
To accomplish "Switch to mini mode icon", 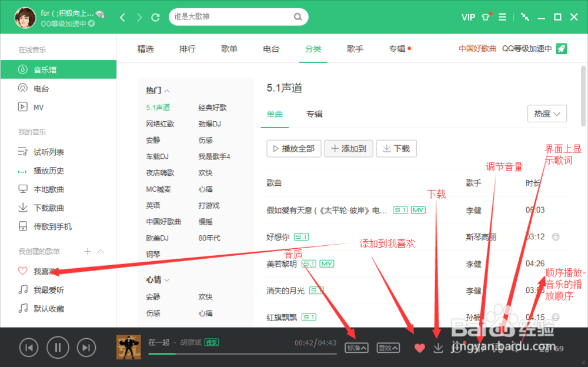I will pos(525,17).
